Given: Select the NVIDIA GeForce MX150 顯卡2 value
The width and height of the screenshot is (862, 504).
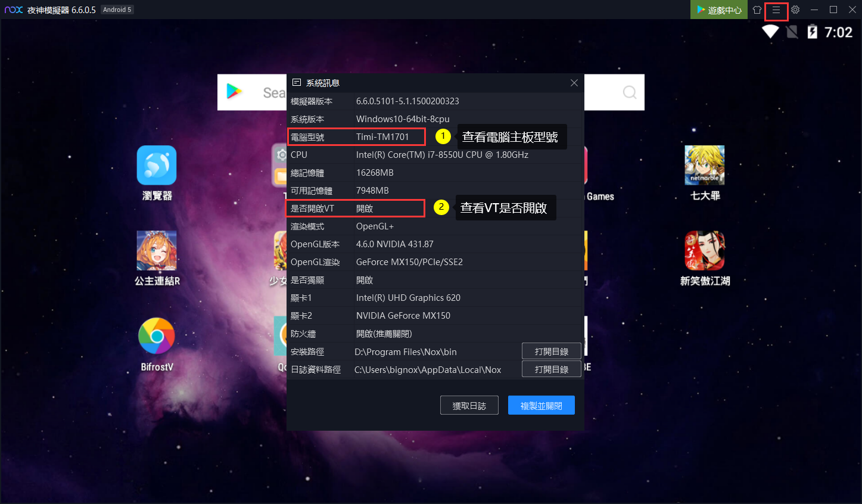Looking at the screenshot, I should point(403,316).
